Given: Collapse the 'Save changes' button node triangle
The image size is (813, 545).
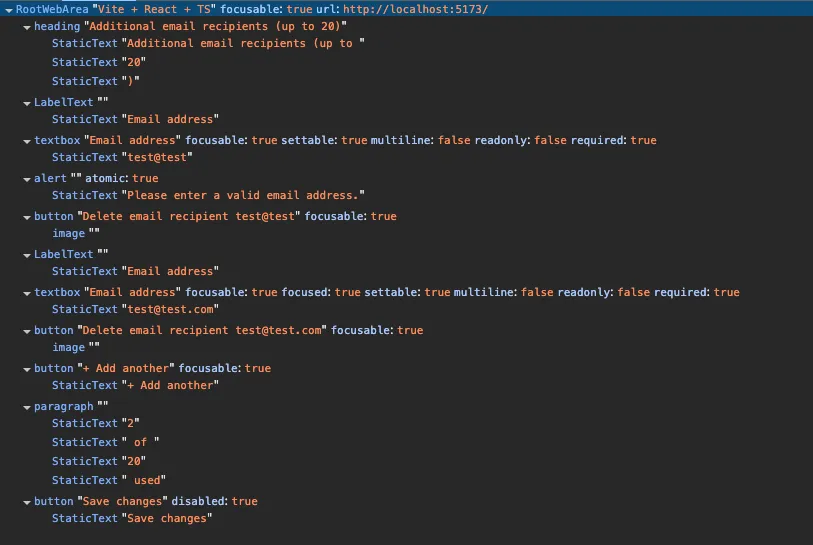Looking at the screenshot, I should pos(26,502).
